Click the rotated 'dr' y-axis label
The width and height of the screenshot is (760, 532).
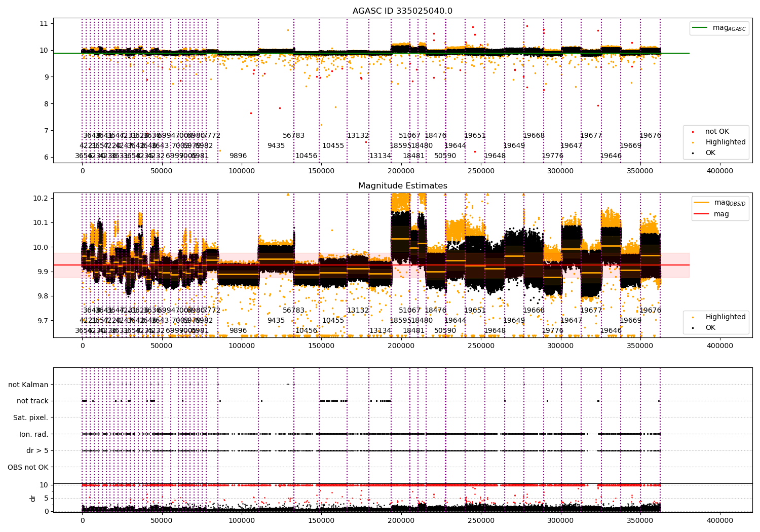coord(33,498)
